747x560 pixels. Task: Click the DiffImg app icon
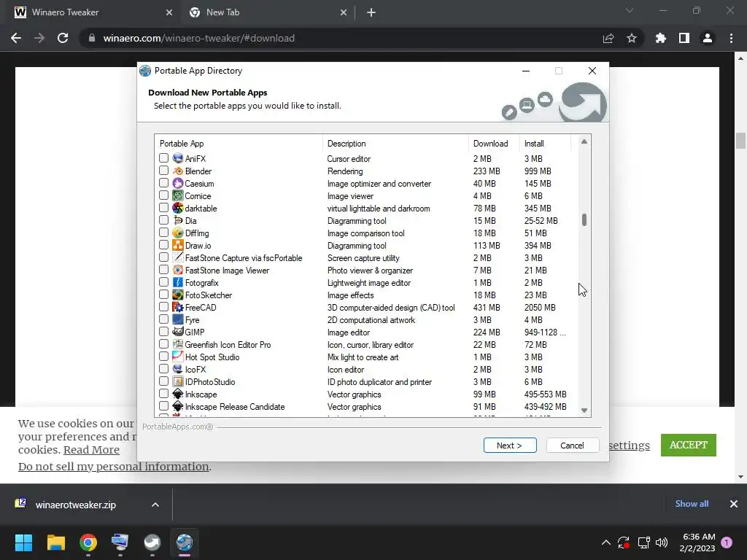pyautogui.click(x=178, y=233)
